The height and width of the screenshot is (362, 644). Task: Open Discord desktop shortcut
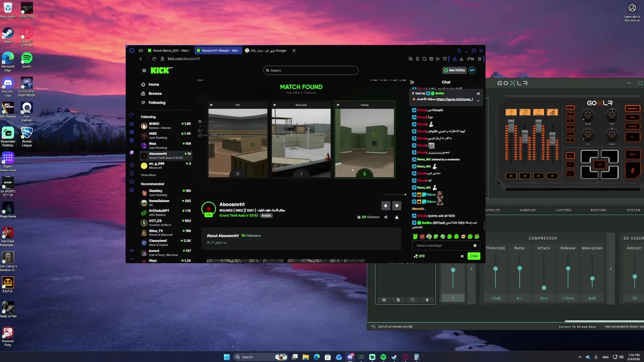tap(8, 86)
